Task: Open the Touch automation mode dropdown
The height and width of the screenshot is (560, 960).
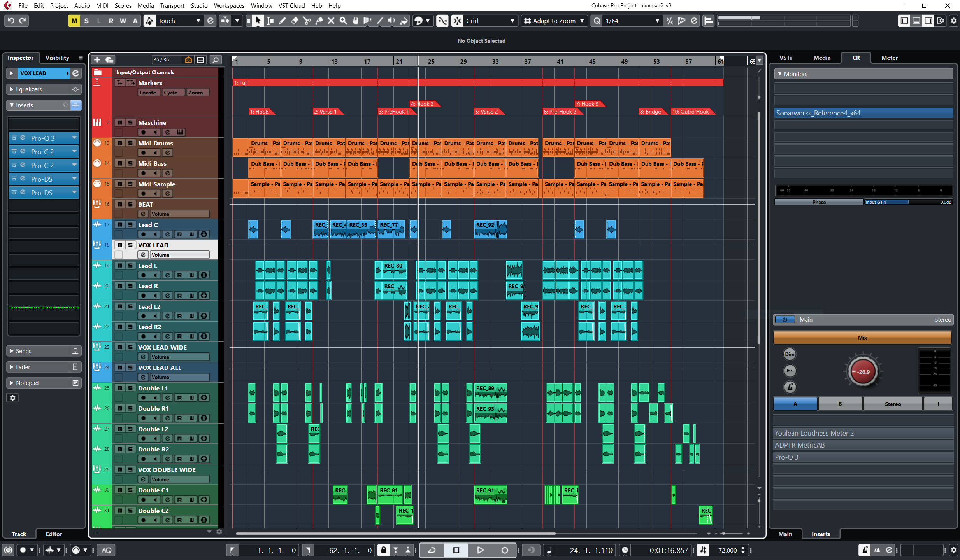Action: click(198, 21)
